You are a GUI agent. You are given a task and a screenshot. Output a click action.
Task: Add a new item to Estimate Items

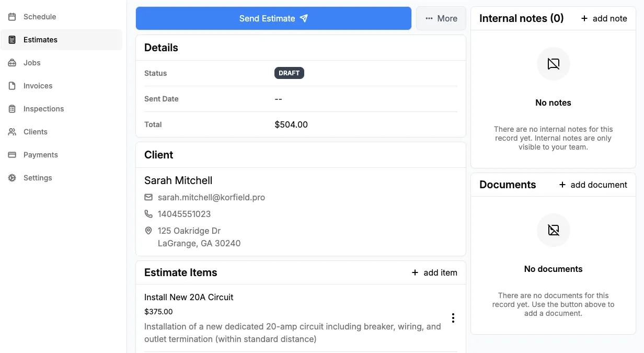[434, 272]
